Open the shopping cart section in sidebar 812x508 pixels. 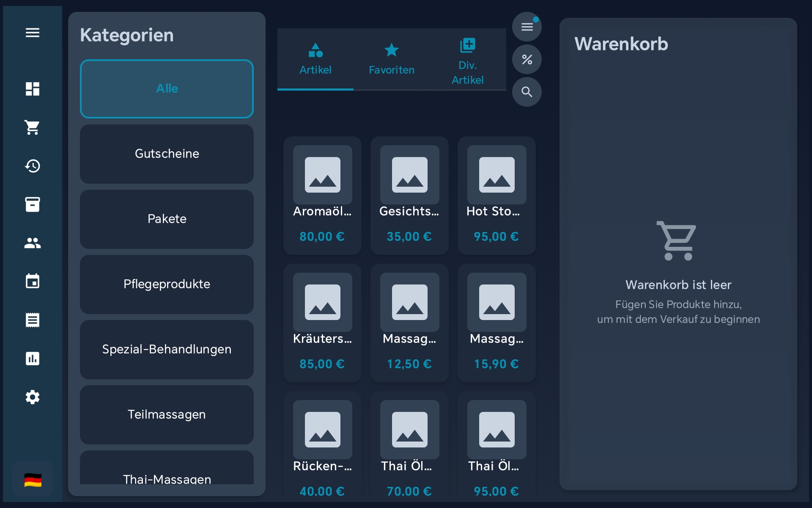coord(33,128)
